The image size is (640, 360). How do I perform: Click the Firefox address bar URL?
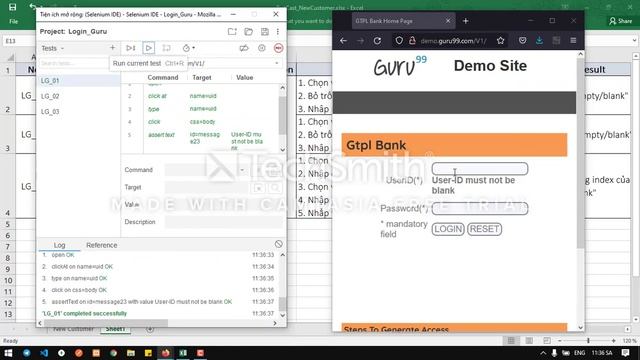(453, 41)
